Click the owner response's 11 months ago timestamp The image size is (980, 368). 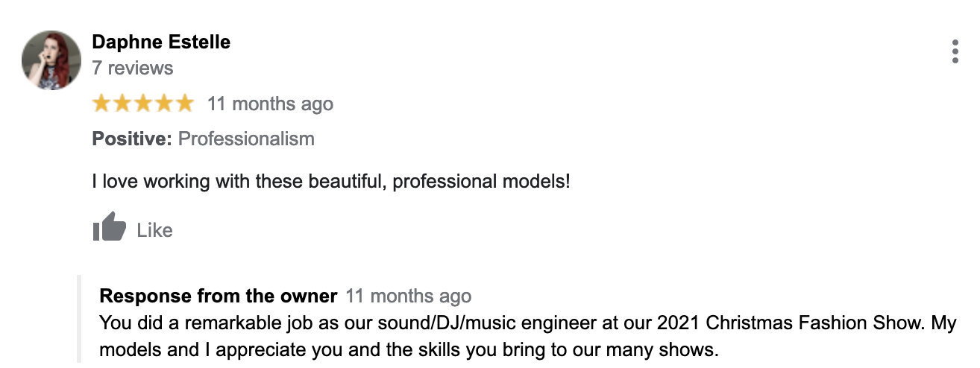click(409, 296)
